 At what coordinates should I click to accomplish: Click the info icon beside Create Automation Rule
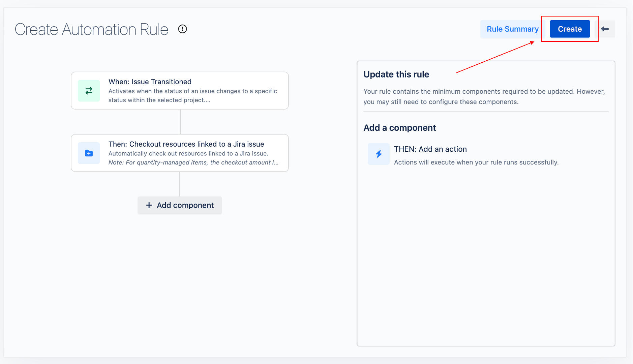click(182, 29)
